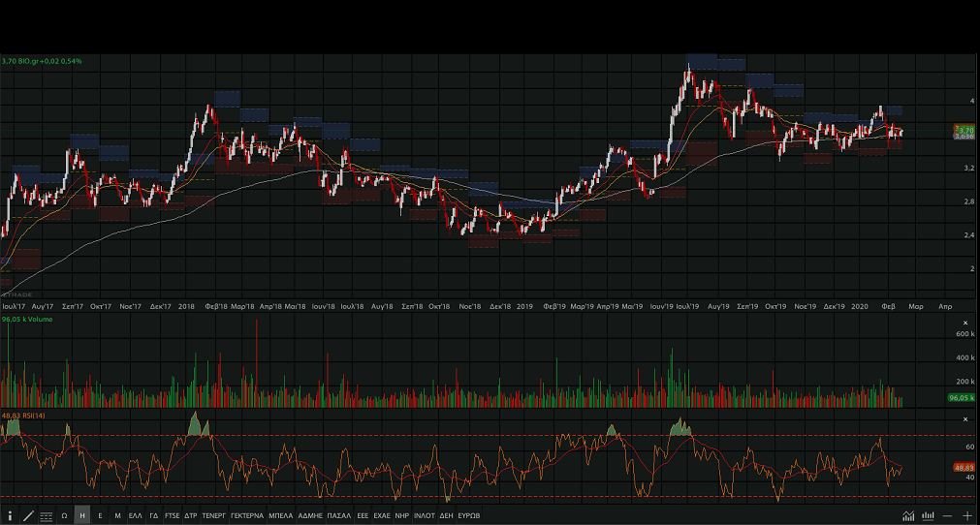Open the info icon in bottom toolbar
This screenshot has width=980, height=525.
tap(10, 516)
